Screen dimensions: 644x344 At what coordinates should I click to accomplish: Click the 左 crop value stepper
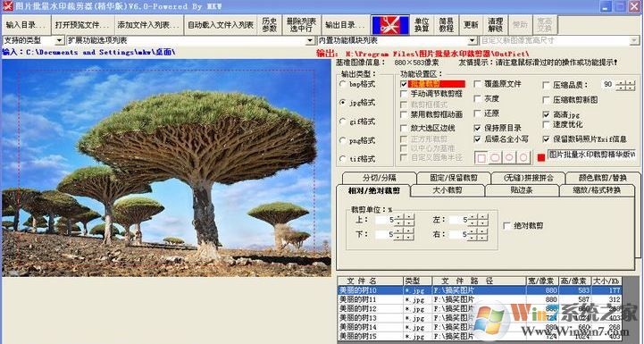click(x=479, y=220)
